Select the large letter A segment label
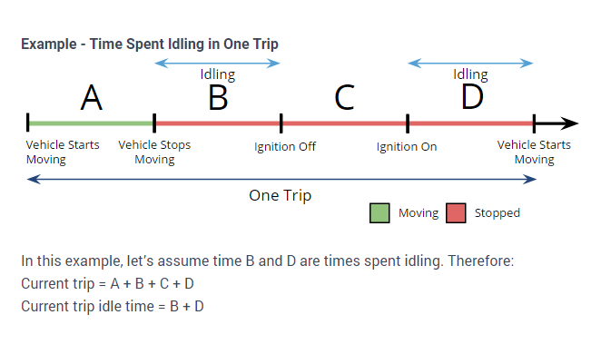The height and width of the screenshot is (364, 601). [91, 97]
